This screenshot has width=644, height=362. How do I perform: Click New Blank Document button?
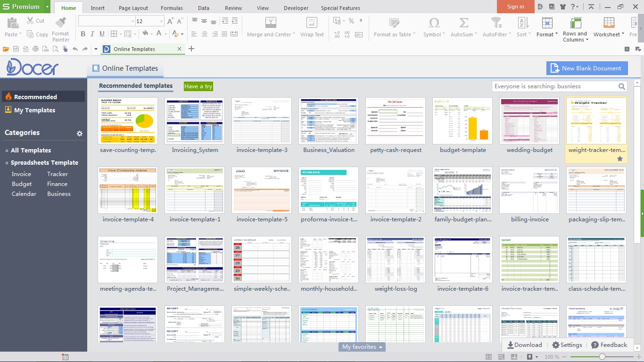[x=587, y=68]
